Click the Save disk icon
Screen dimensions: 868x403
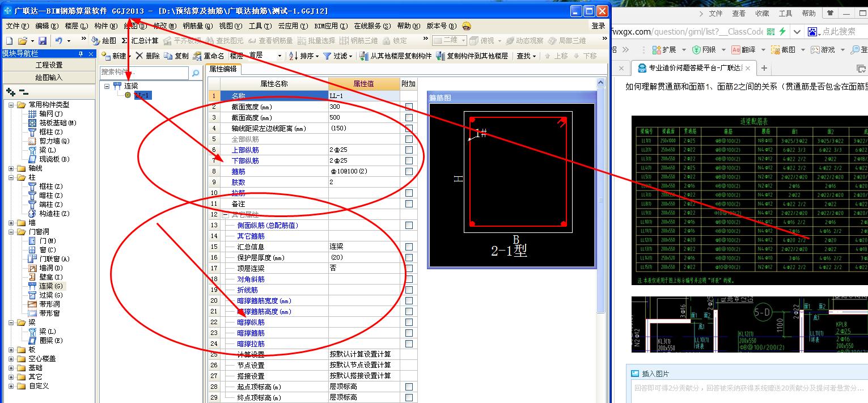(43, 41)
